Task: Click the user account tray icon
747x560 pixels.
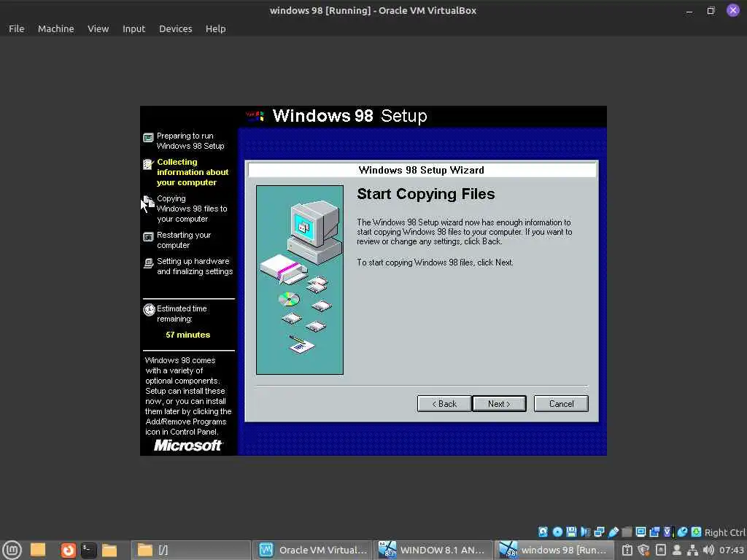Action: (x=676, y=550)
